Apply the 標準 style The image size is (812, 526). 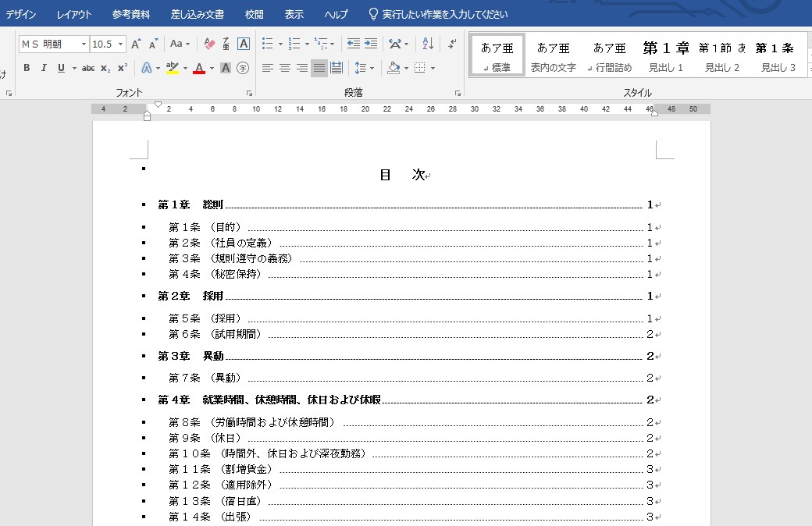pyautogui.click(x=497, y=55)
